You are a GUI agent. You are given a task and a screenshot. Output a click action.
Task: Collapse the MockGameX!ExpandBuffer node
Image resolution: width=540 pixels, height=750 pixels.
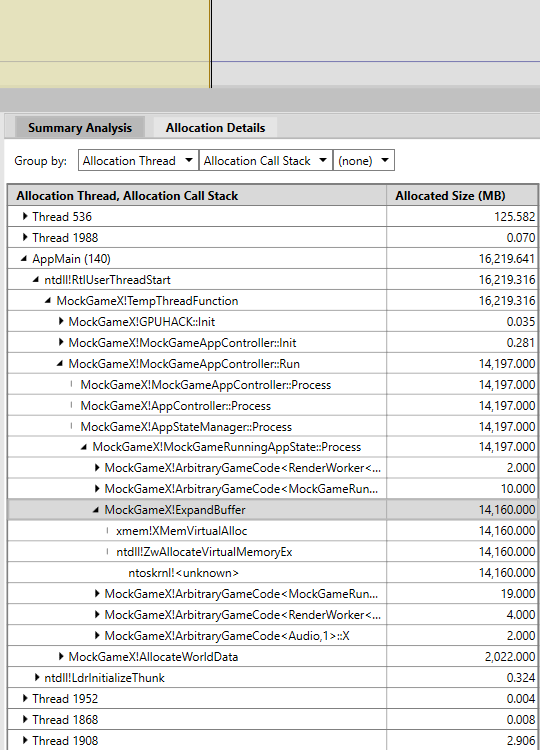click(x=96, y=510)
